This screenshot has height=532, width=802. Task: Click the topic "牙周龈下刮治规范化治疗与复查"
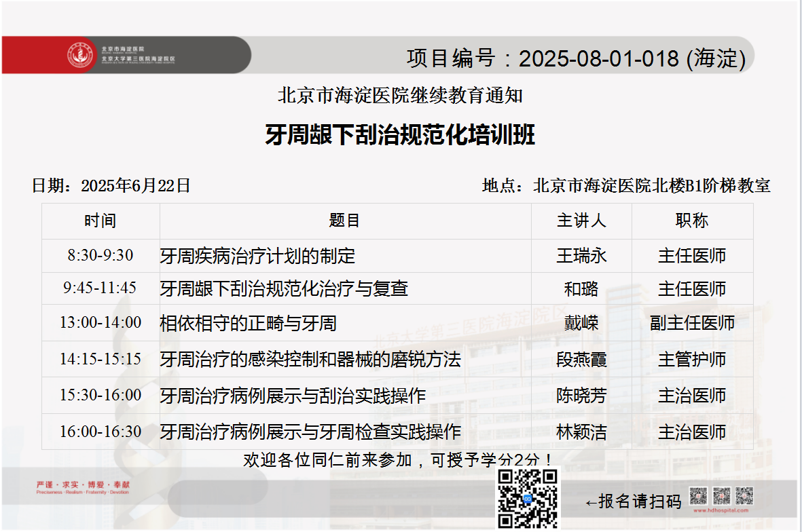(284, 289)
